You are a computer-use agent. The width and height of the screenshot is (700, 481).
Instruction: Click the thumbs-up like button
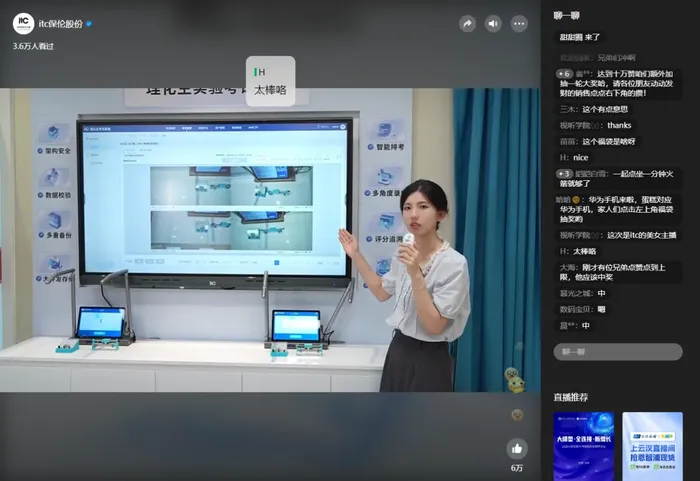[x=517, y=449]
